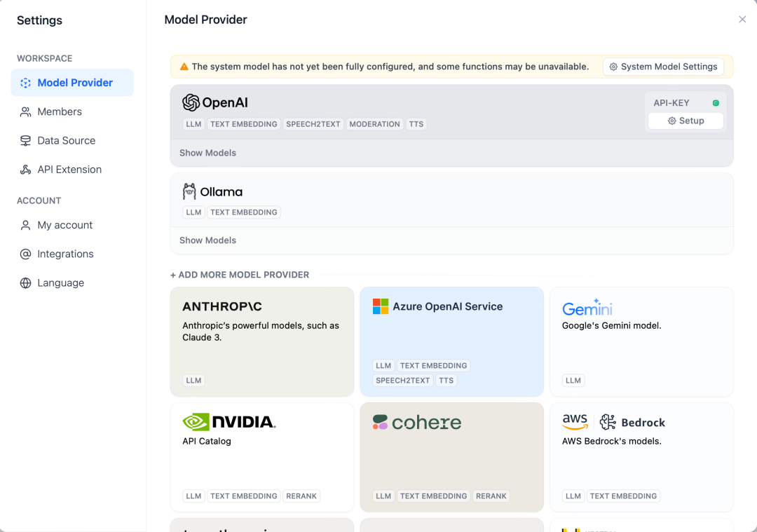757x532 pixels.
Task: Click the OpenAI SPEECH2TEXT tag
Action: click(313, 124)
